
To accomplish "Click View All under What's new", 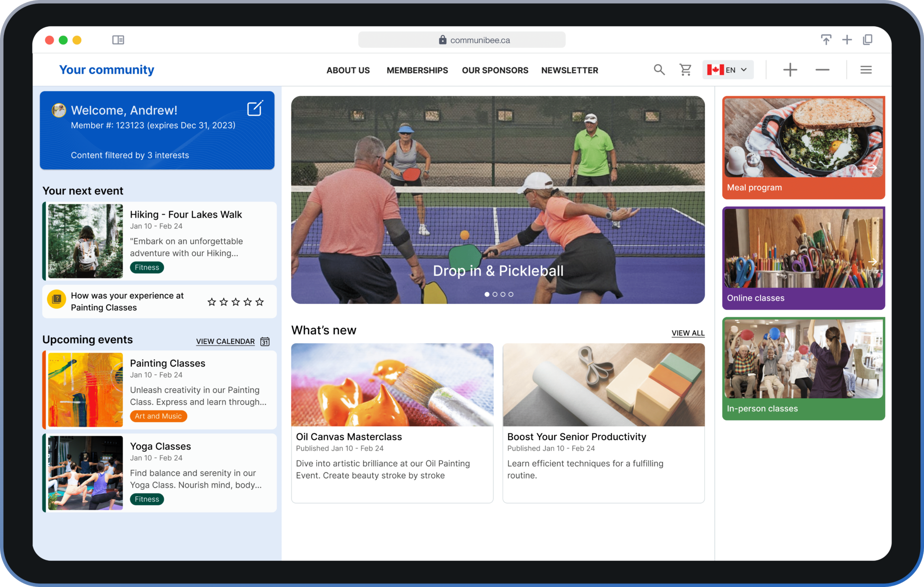I will 688,333.
